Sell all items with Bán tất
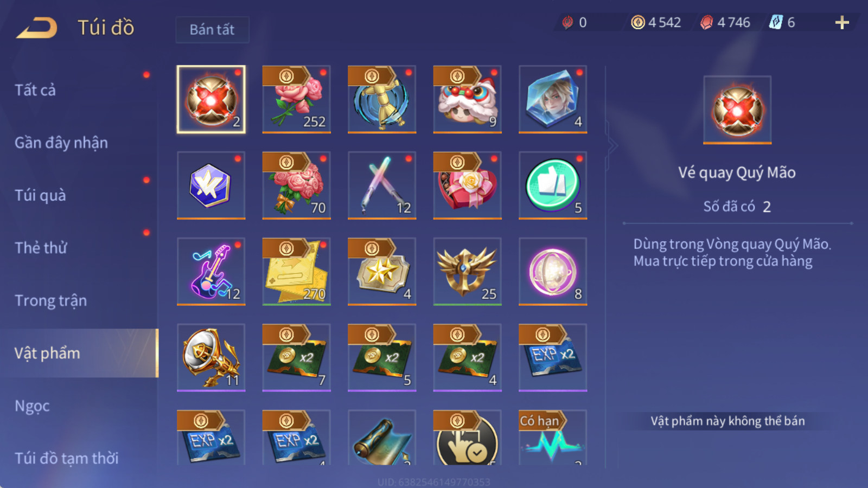The height and width of the screenshot is (488, 868). coord(212,29)
